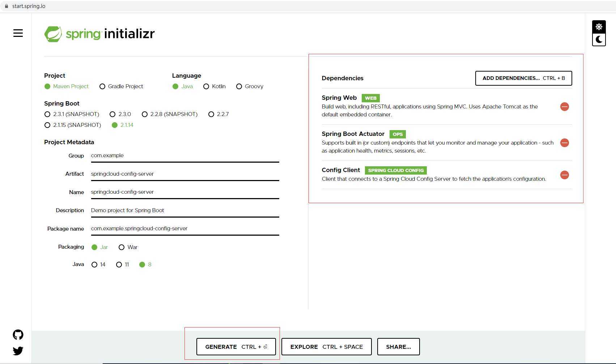Click the Artifact input field
Image resolution: width=616 pixels, height=364 pixels.
click(x=185, y=174)
